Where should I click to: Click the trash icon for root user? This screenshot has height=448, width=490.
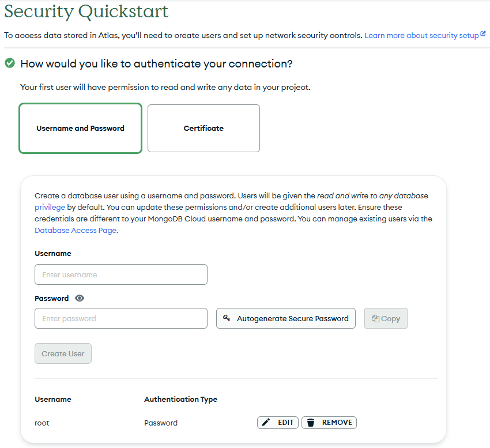311,423
